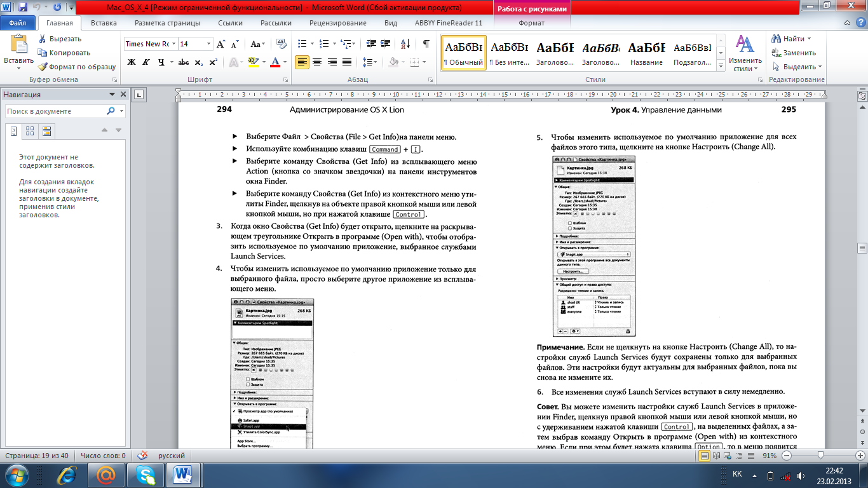The width and height of the screenshot is (868, 488).
Task: Click the Cut (Вырезать) scissors icon
Action: [x=43, y=39]
